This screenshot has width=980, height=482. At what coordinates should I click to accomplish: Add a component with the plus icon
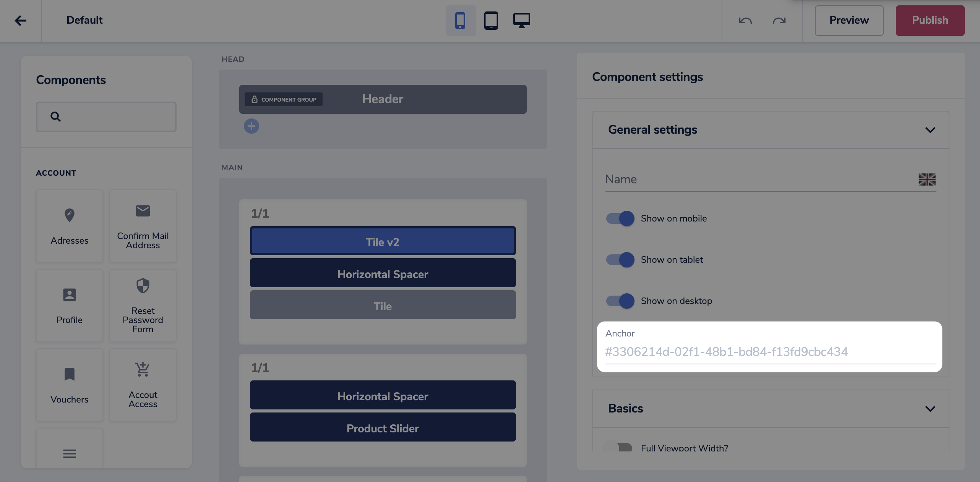(251, 126)
